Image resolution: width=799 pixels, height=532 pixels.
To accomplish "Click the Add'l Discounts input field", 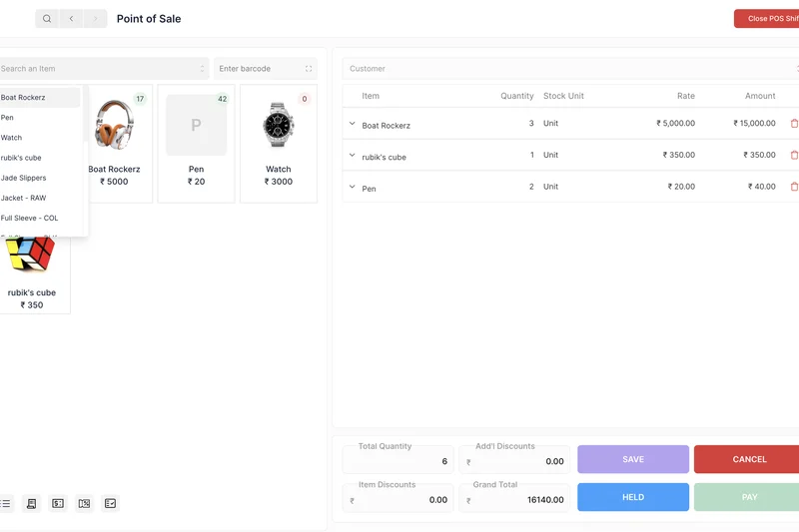I will pos(515,461).
